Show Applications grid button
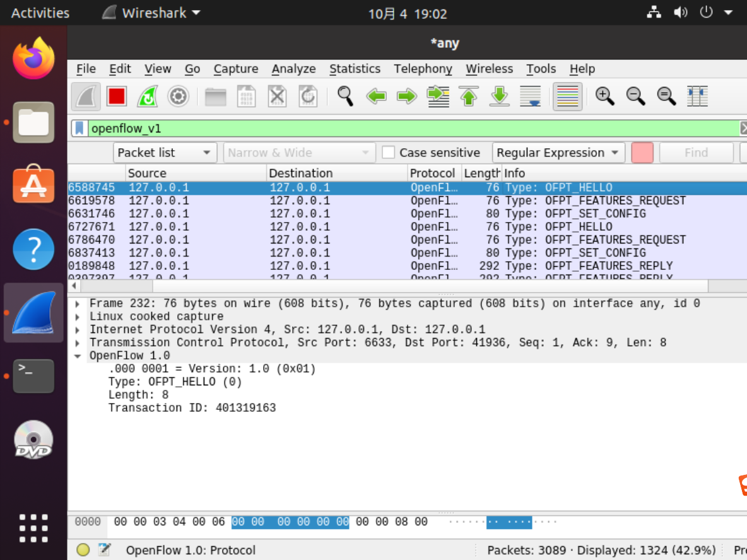 click(x=33, y=528)
